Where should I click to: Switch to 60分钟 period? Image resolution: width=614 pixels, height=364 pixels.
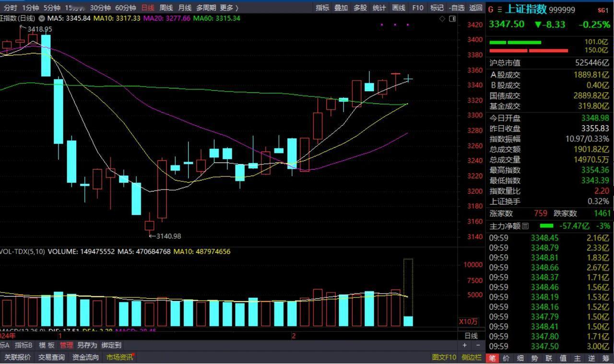tap(126, 8)
